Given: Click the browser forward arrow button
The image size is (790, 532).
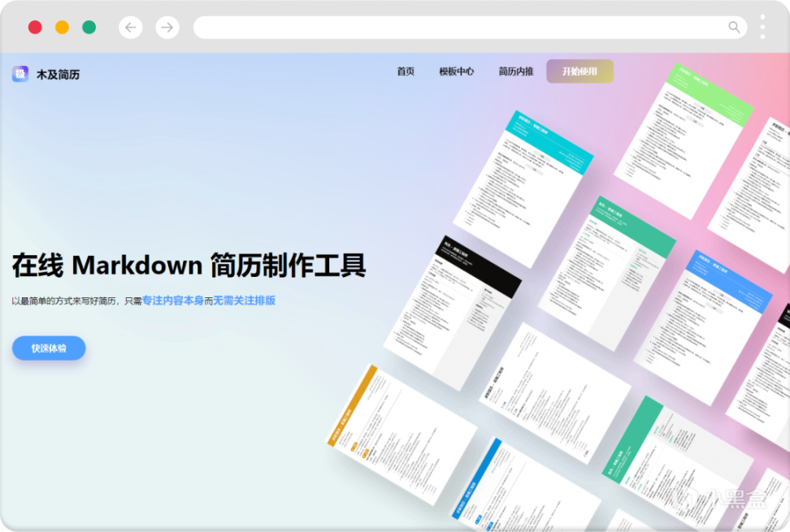Looking at the screenshot, I should (167, 27).
